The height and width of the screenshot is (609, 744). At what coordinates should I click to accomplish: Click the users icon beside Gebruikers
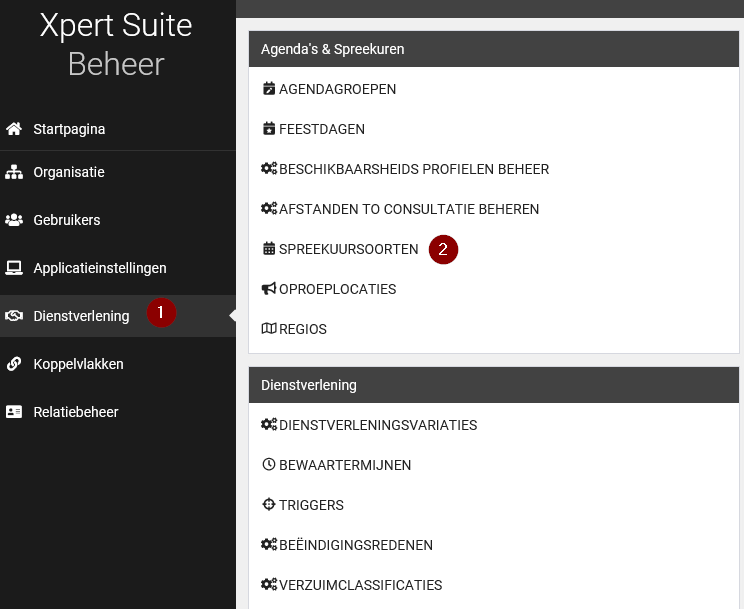click(x=14, y=220)
